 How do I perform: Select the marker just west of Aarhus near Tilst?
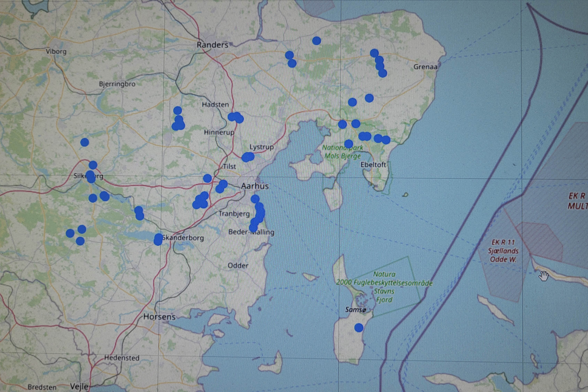tap(207, 179)
